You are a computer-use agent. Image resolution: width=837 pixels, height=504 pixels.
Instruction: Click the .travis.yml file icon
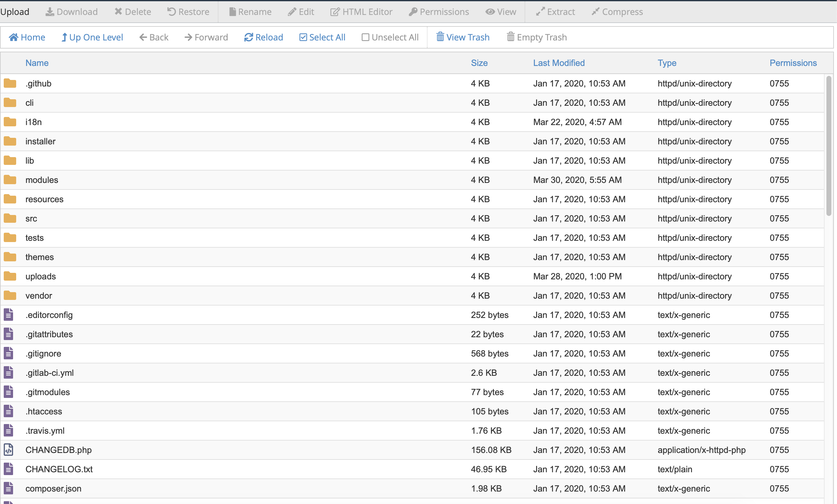click(8, 431)
